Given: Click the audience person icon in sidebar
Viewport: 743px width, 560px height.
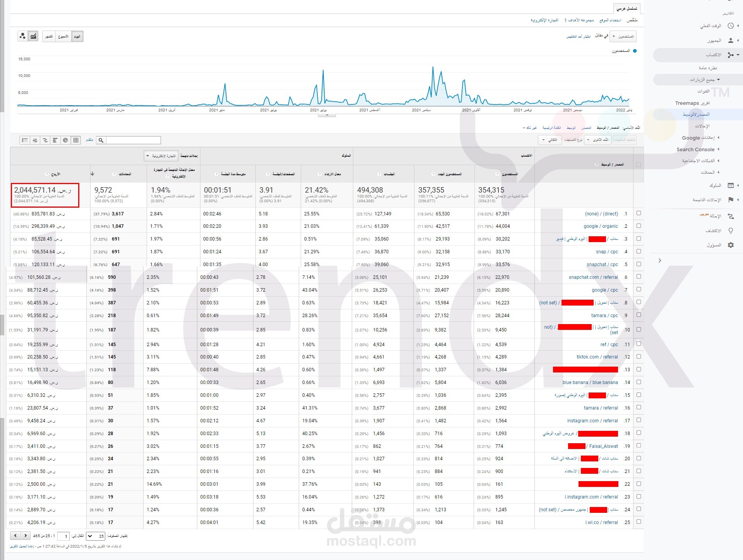Looking at the screenshot, I should 731,40.
